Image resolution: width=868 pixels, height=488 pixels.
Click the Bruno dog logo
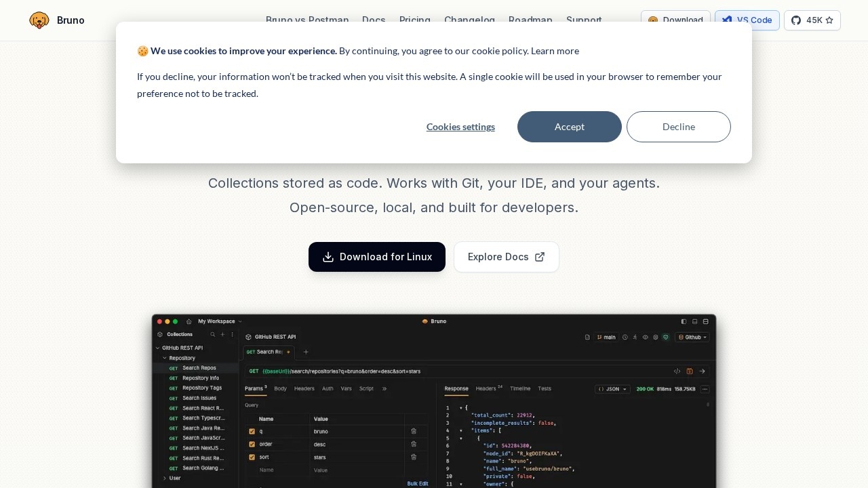39,20
